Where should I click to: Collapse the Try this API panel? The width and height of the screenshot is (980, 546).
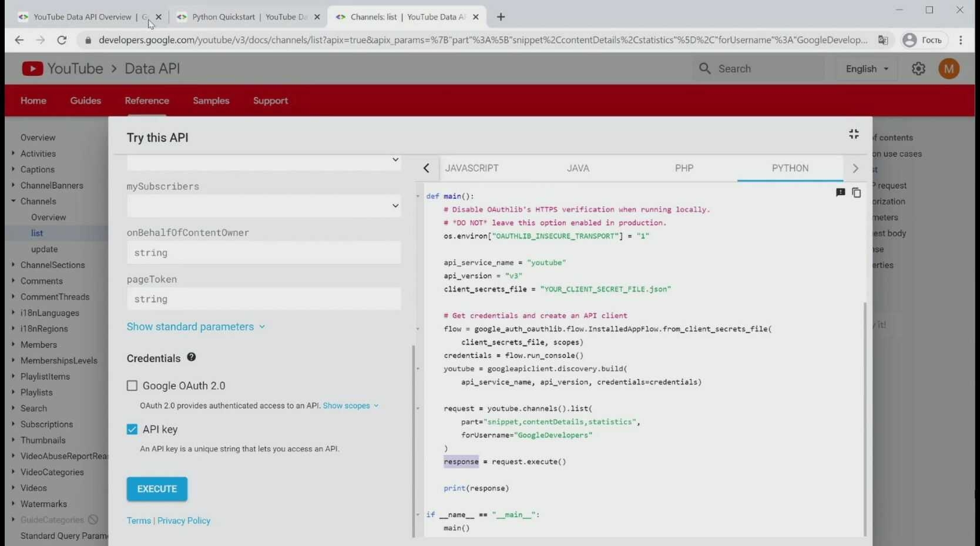pos(854,135)
